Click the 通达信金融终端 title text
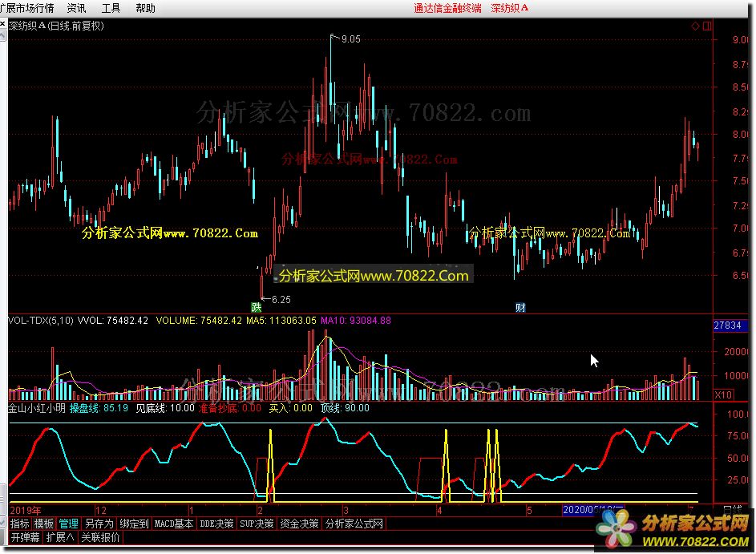Viewport: 756px width, 554px height. click(447, 8)
